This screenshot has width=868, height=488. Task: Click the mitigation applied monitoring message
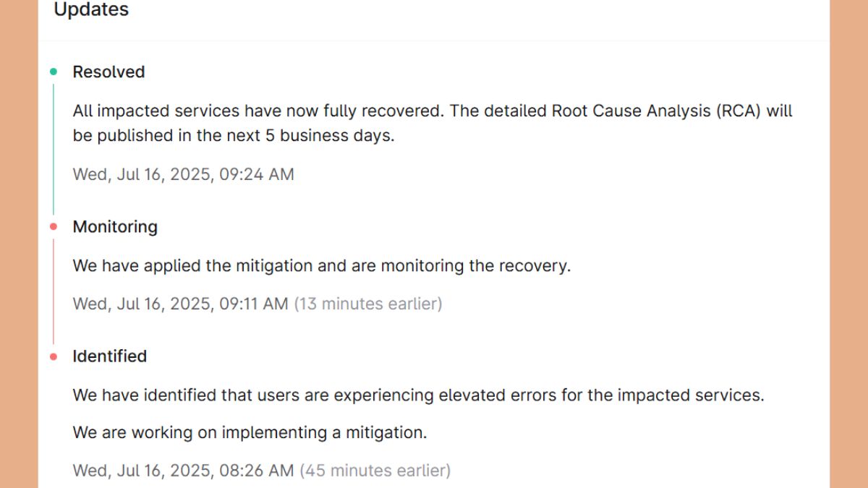(321, 265)
